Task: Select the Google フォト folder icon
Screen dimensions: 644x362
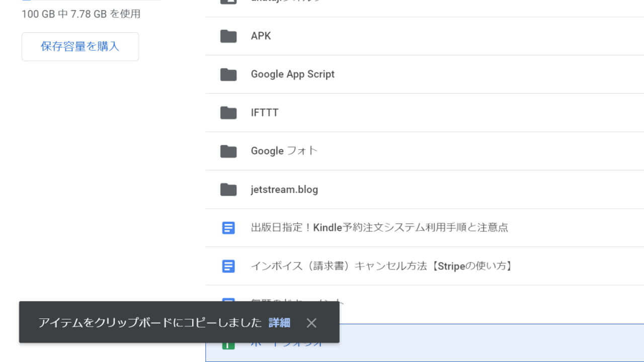Action: click(x=228, y=151)
